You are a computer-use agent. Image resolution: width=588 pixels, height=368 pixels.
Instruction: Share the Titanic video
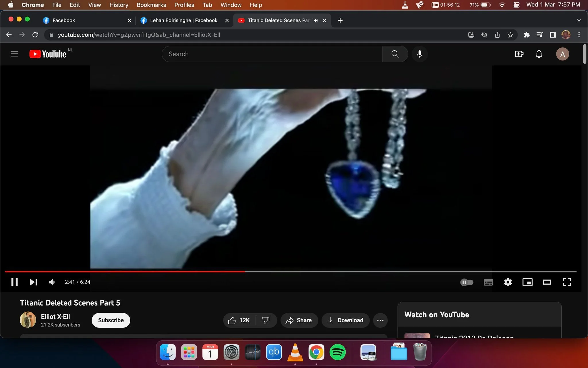[x=299, y=320]
